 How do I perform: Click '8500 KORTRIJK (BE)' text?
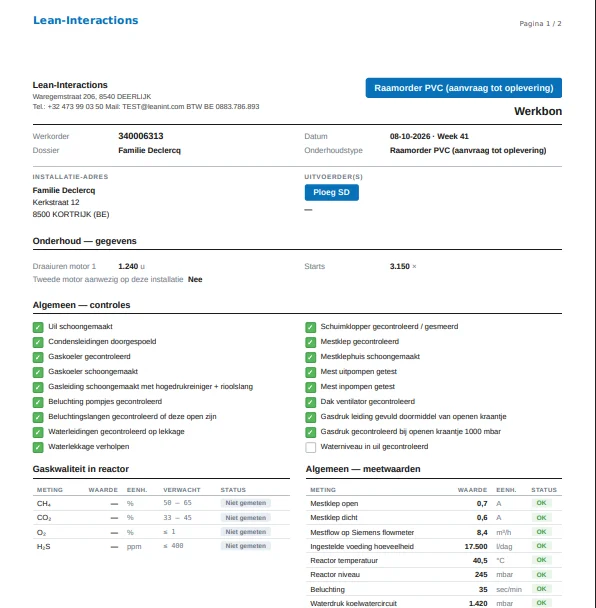[71, 214]
